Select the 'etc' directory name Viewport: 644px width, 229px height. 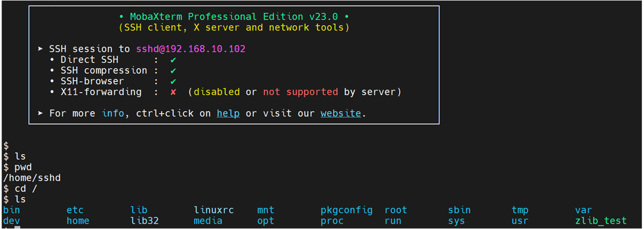coord(75,210)
